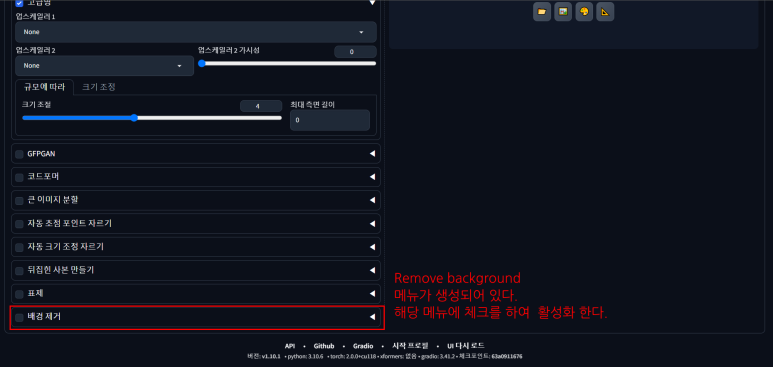Open the 업스케일러 1 dropdown
This screenshot has width=773, height=367.
196,32
